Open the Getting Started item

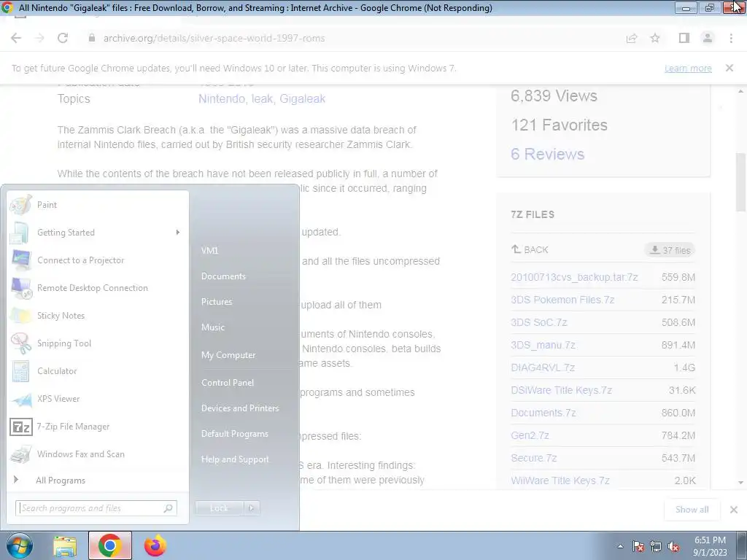pyautogui.click(x=98, y=233)
